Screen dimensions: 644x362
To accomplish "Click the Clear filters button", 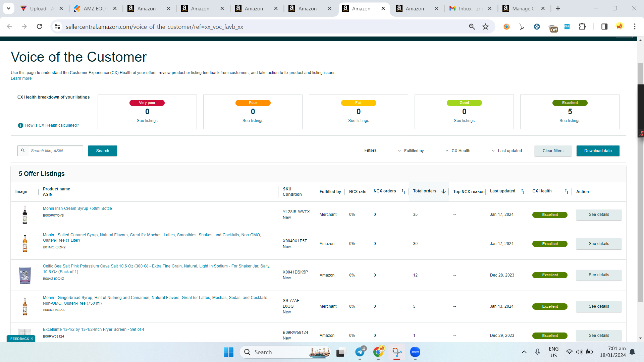I will (553, 151).
